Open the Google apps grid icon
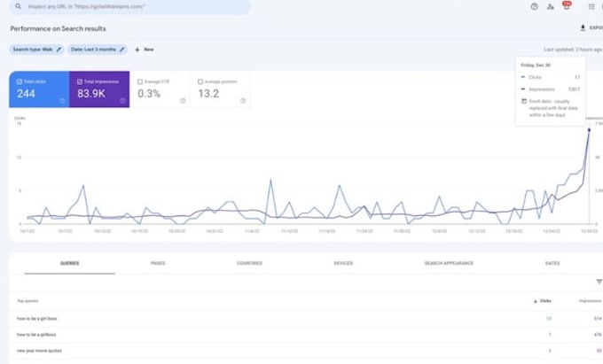 tap(591, 6)
